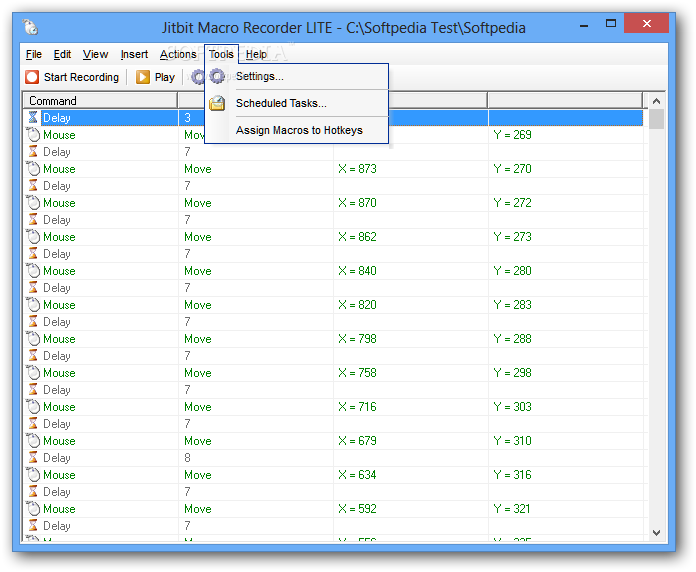Click the application icon in title bar
This screenshot has width=696, height=572.
click(x=31, y=28)
